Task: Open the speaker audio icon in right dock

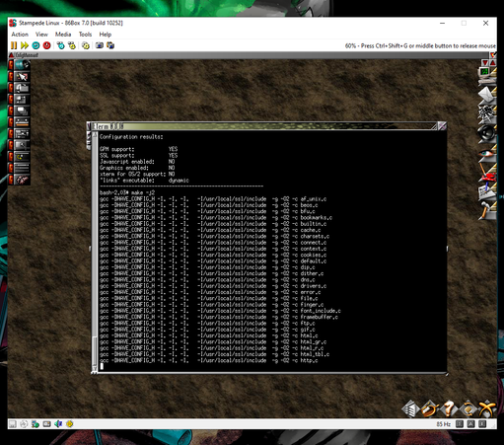Action: click(x=486, y=133)
